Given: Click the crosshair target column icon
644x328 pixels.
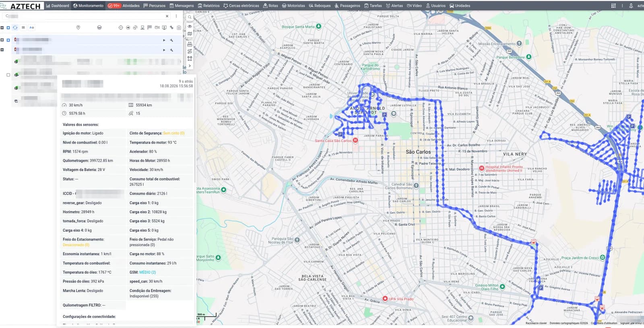Looking at the screenshot, I should (x=121, y=27).
